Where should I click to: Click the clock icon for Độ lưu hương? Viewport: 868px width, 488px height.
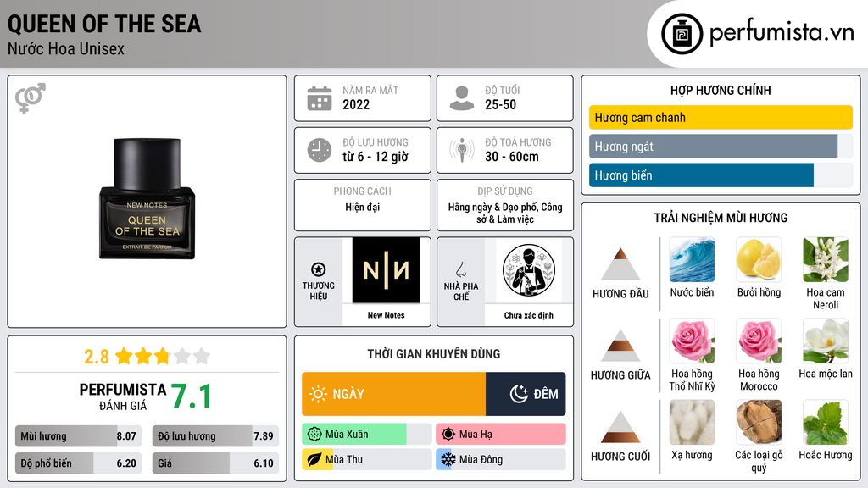pyautogui.click(x=320, y=150)
